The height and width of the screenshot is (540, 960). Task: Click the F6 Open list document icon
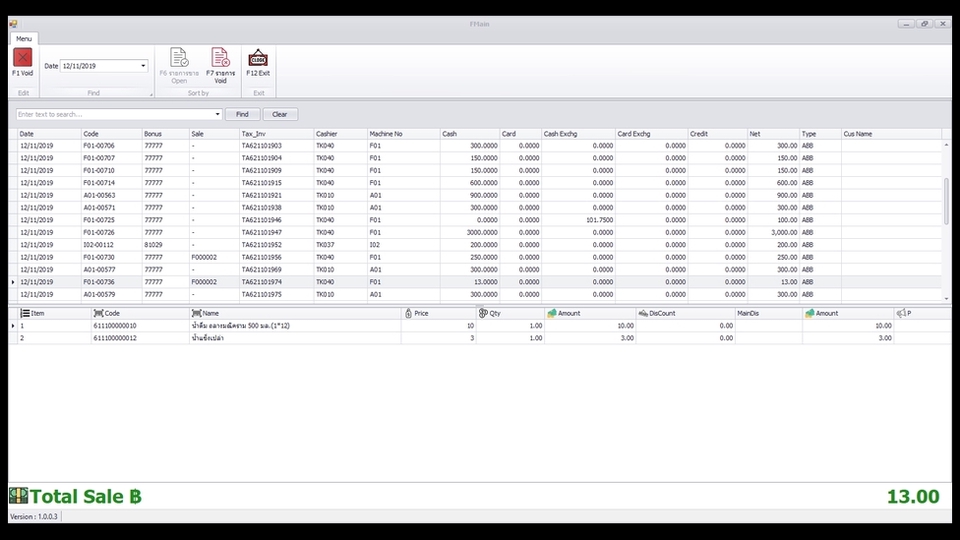point(179,58)
